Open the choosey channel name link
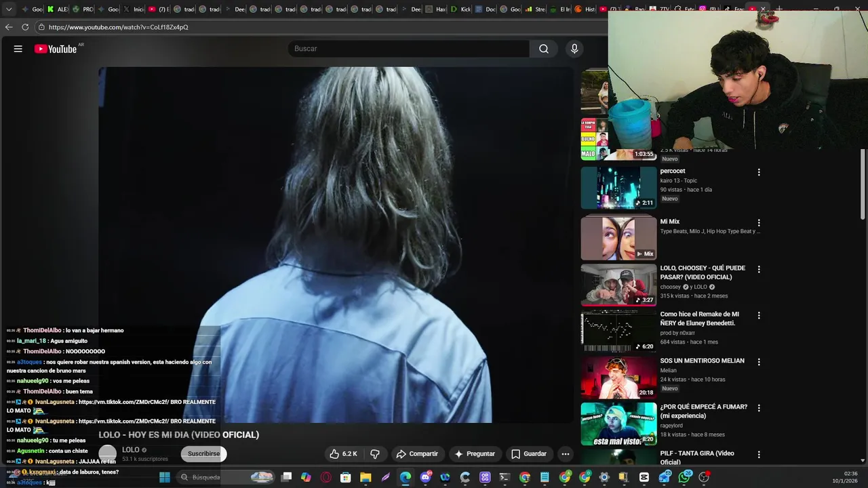This screenshot has height=488, width=868. click(671, 287)
